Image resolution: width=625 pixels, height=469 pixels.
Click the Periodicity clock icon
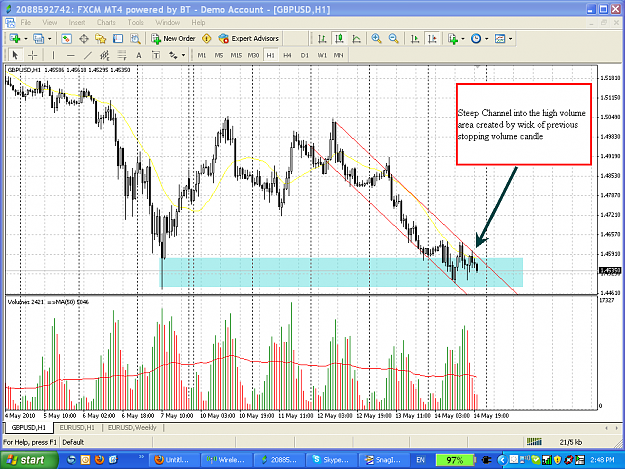point(476,39)
